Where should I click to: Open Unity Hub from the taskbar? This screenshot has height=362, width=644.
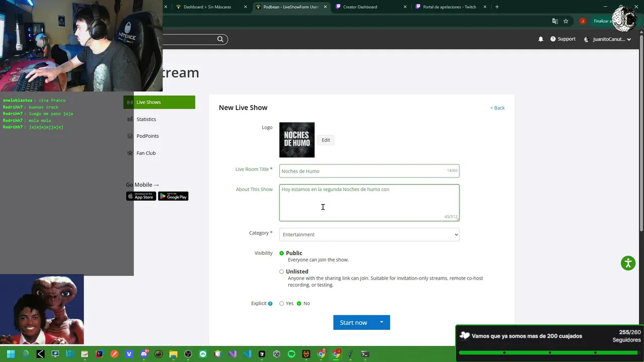click(x=277, y=354)
